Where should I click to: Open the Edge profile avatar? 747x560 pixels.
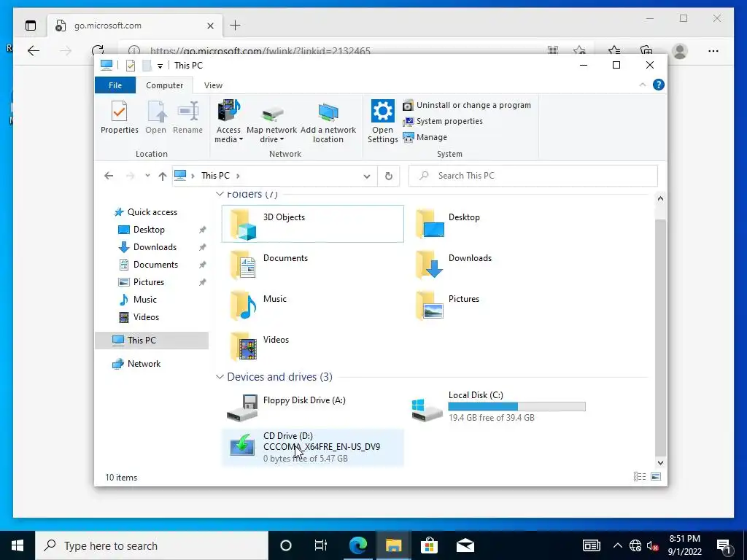680,51
